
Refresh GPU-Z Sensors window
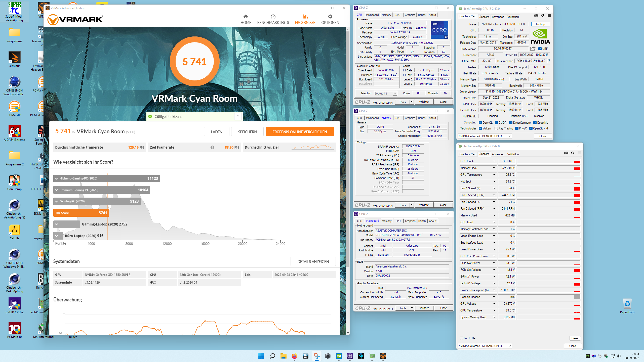(x=573, y=153)
